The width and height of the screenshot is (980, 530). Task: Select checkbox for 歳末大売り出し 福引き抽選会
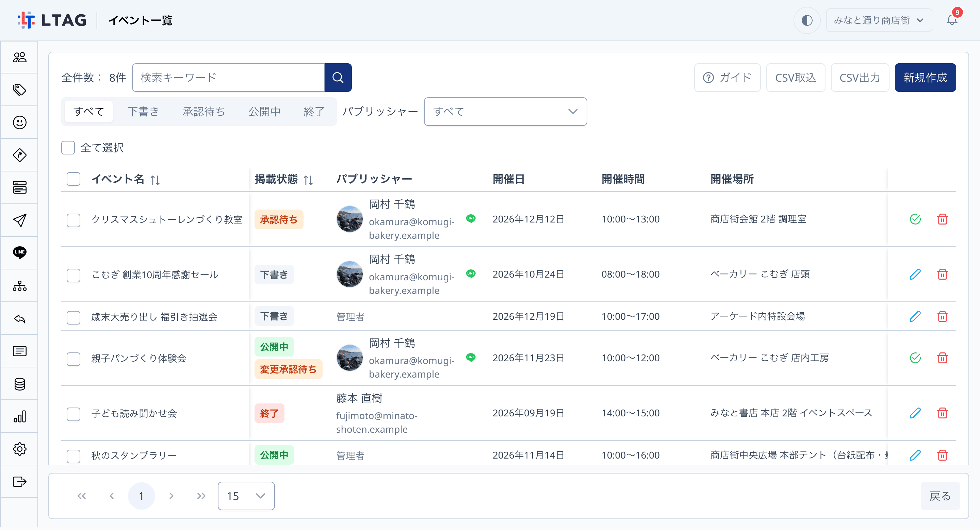pyautogui.click(x=73, y=317)
